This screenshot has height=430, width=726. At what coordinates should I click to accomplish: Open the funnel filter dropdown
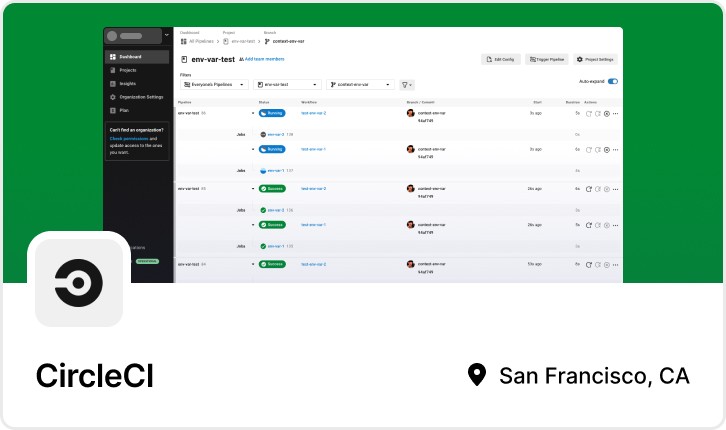pyautogui.click(x=407, y=85)
